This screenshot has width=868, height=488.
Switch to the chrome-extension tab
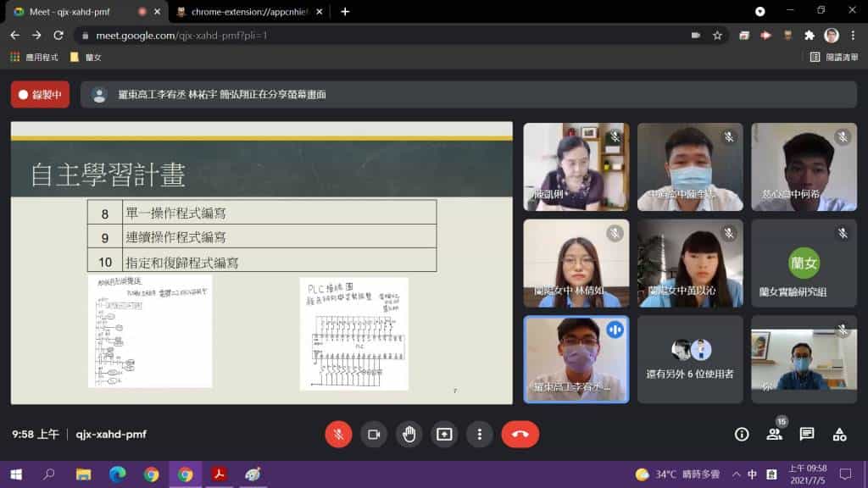pyautogui.click(x=246, y=12)
